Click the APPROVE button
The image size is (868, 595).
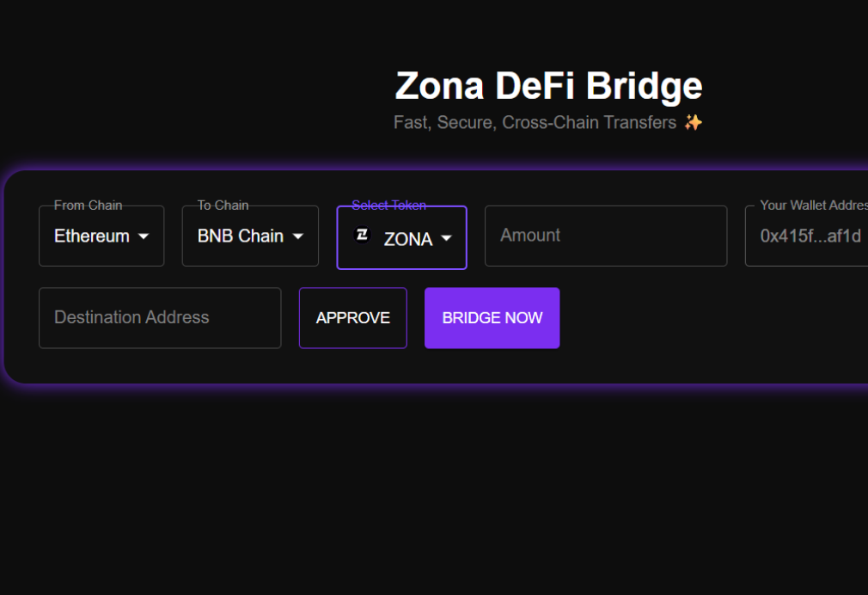pos(353,318)
